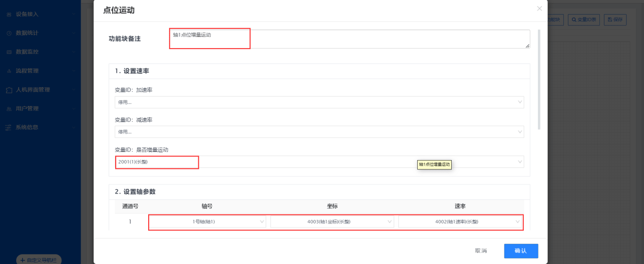Click the 人机界面管理 sidebar icon

[x=9, y=90]
